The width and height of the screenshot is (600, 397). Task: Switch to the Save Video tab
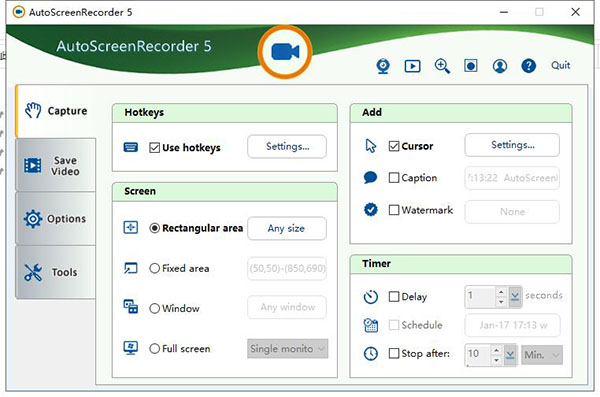(56, 165)
